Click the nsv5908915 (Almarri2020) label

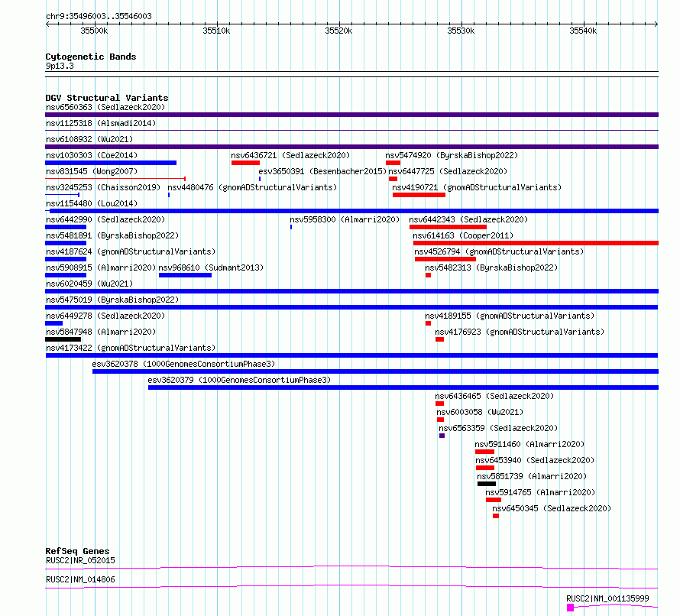coord(101,267)
